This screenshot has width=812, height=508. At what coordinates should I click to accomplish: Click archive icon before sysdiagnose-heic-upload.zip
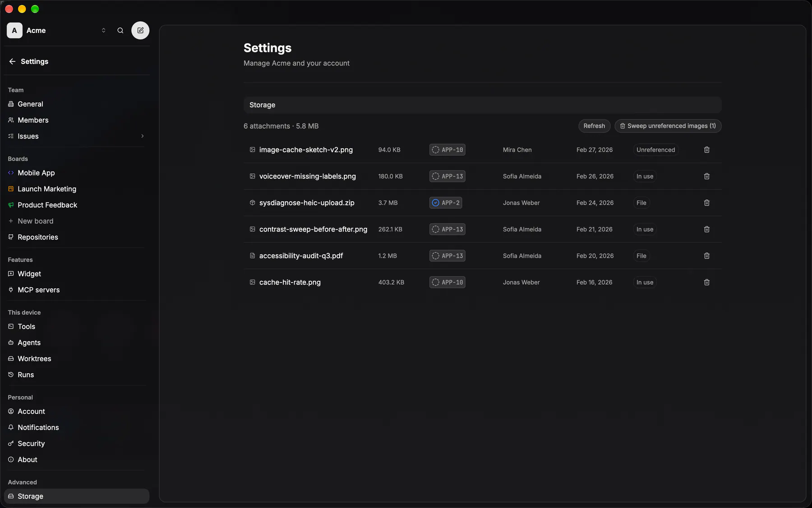pyautogui.click(x=253, y=203)
